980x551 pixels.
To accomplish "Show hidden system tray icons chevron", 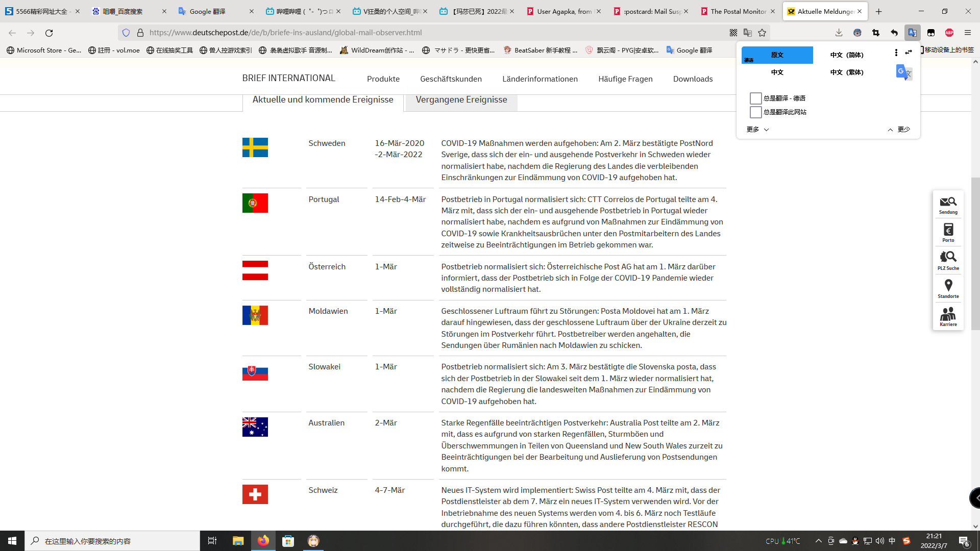I will point(819,541).
